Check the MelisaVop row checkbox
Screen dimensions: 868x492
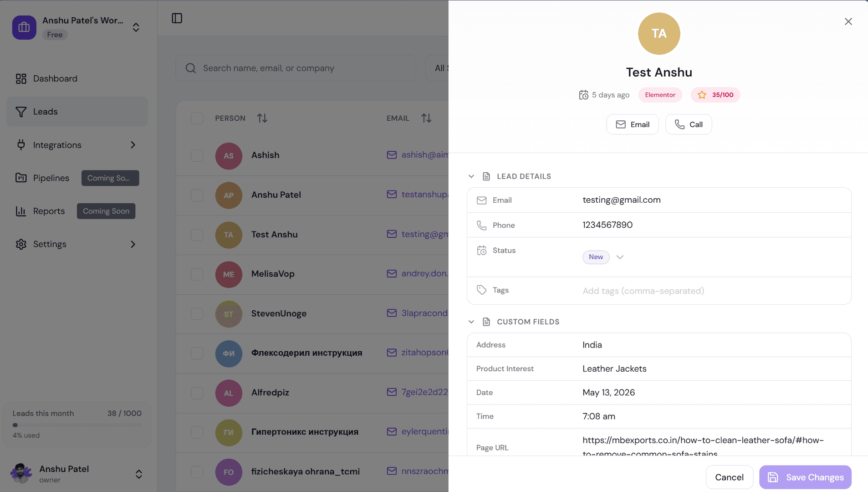197,274
